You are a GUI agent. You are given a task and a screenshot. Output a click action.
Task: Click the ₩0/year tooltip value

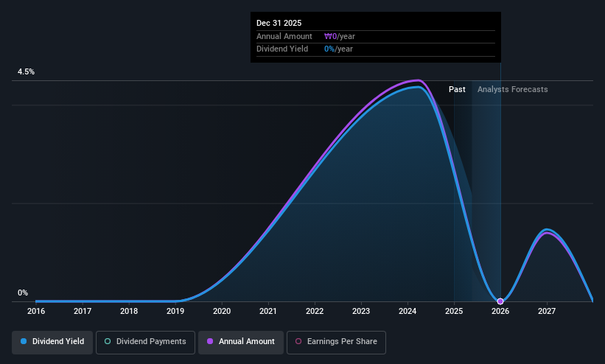340,36
